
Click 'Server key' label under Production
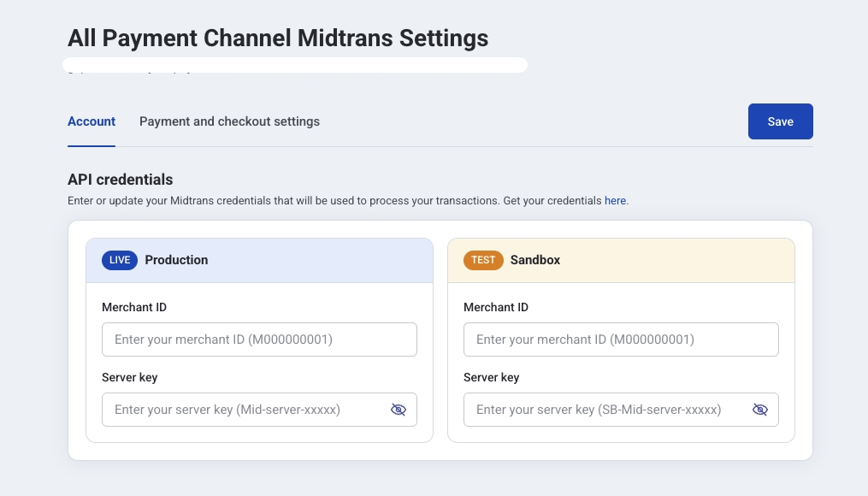coord(129,377)
